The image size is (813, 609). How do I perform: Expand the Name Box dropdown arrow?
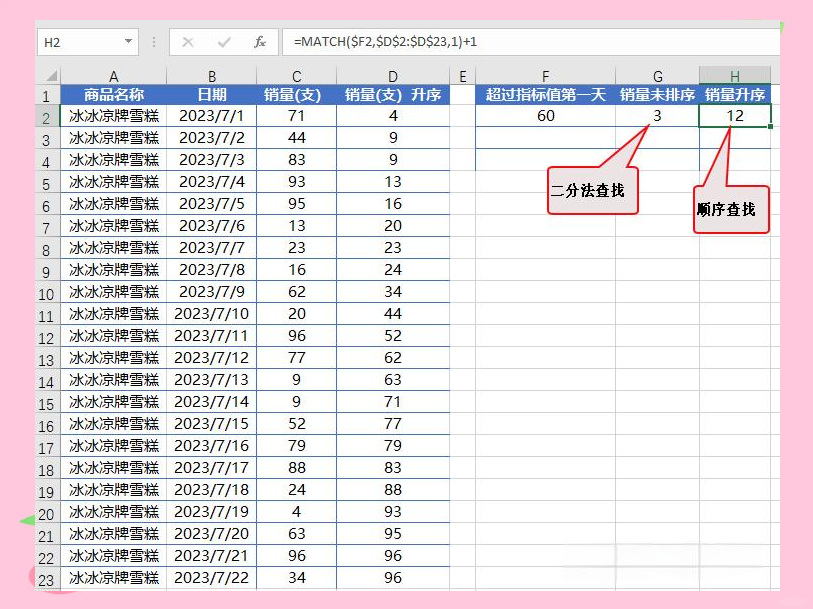click(128, 41)
